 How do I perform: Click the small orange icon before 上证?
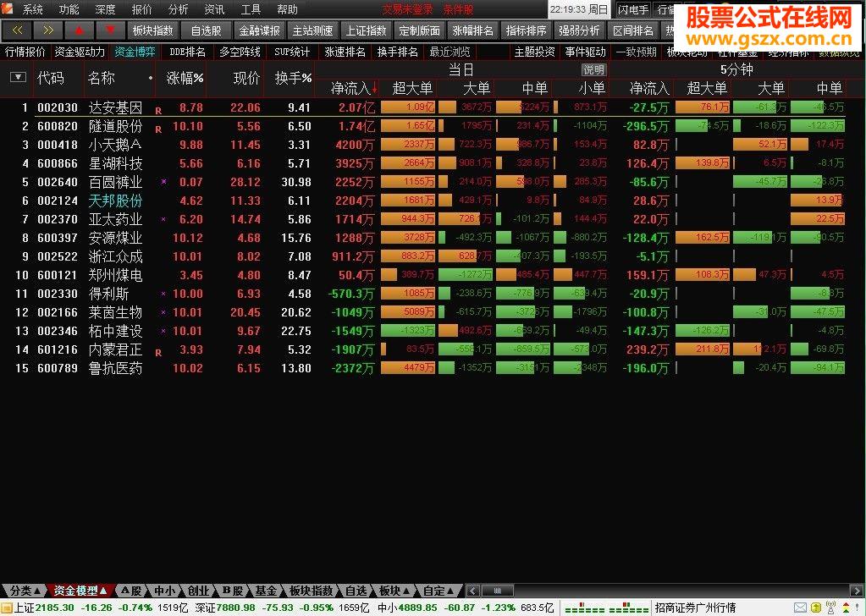coord(7,608)
